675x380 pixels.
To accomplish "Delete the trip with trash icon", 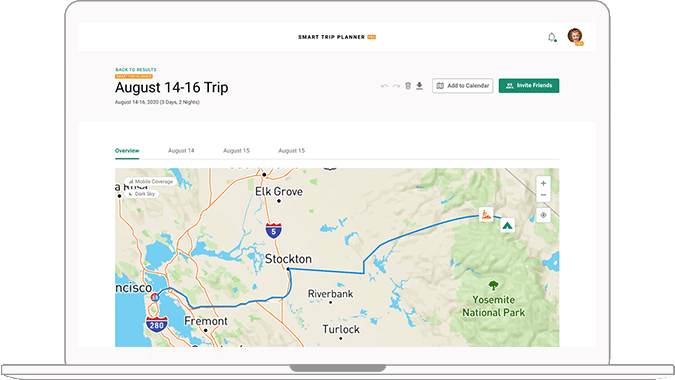I will click(x=408, y=86).
